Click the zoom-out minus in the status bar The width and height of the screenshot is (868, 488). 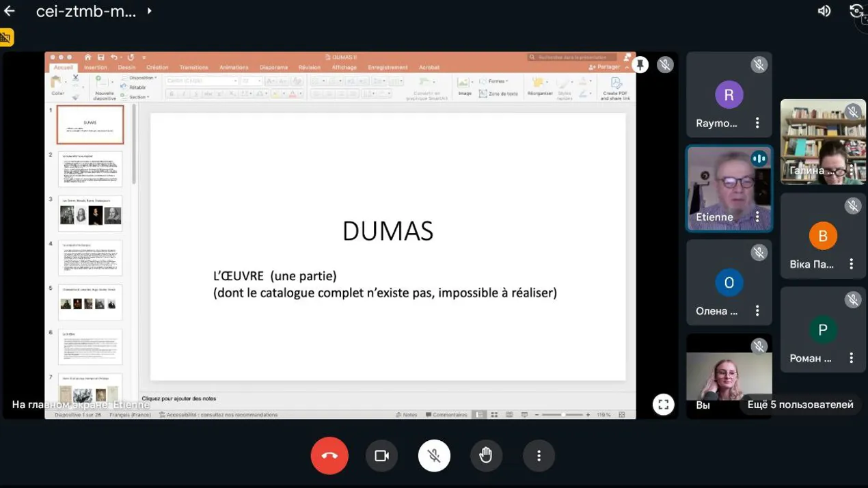coord(538,415)
